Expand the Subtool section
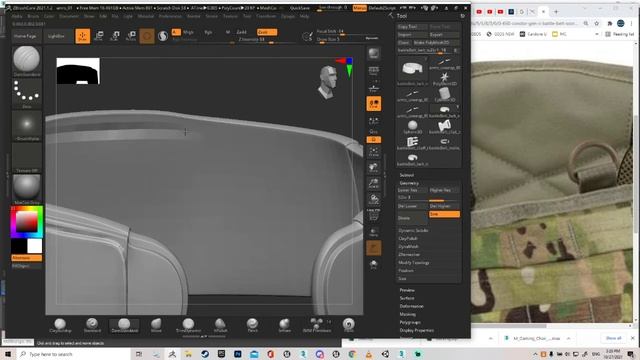Screen dimensions: 640x360 407,175
